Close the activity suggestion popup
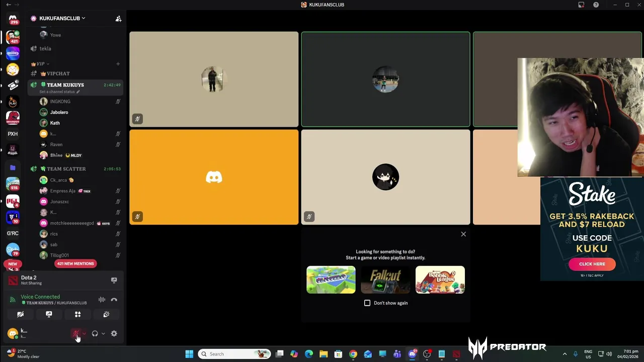The width and height of the screenshot is (644, 362). (463, 234)
